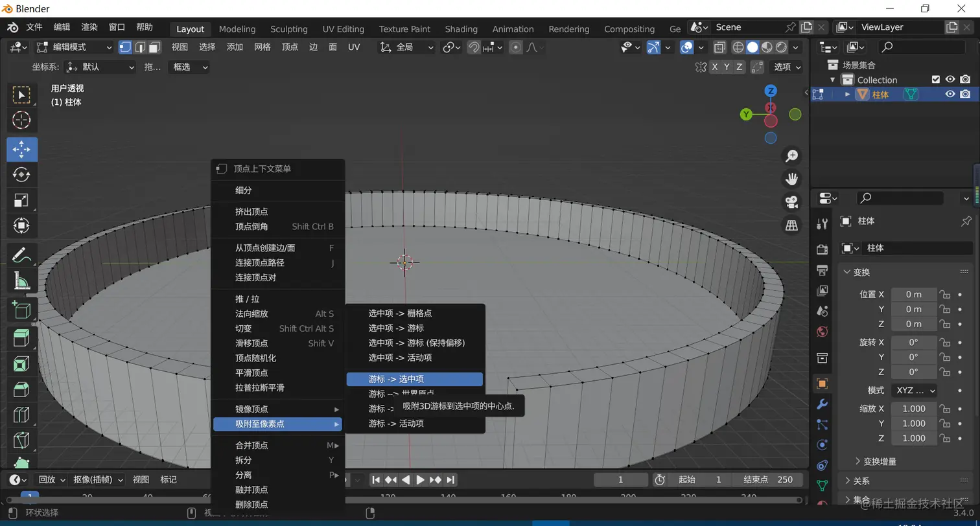Select the Annotate pencil tool
This screenshot has width=980, height=526.
pyautogui.click(x=21, y=255)
